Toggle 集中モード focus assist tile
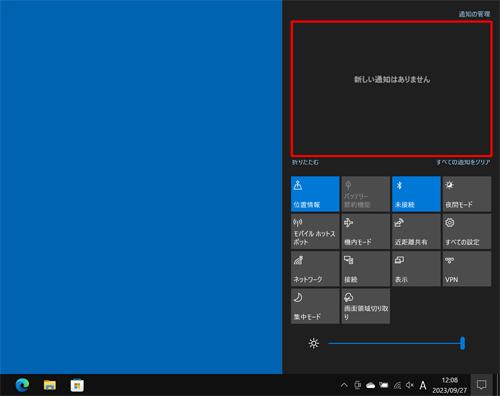The image size is (500, 396). 315,306
